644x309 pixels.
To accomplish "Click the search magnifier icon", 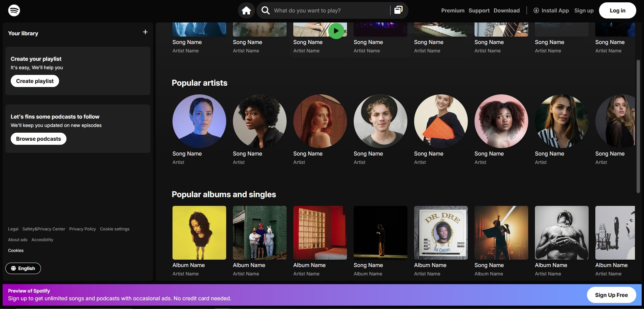I will point(265,10).
